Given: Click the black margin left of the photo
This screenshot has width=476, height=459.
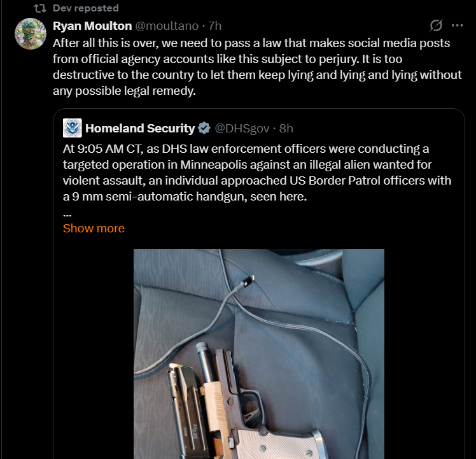Looking at the screenshot, I should (94, 354).
